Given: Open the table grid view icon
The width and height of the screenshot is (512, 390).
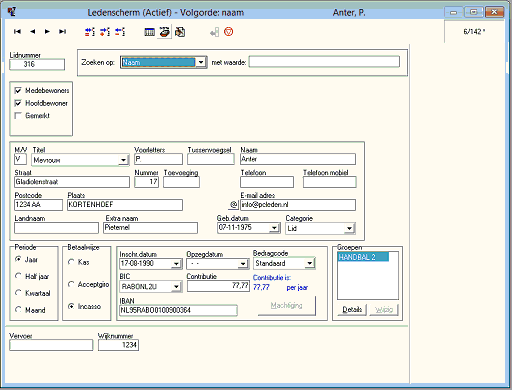Looking at the screenshot, I should click(149, 32).
